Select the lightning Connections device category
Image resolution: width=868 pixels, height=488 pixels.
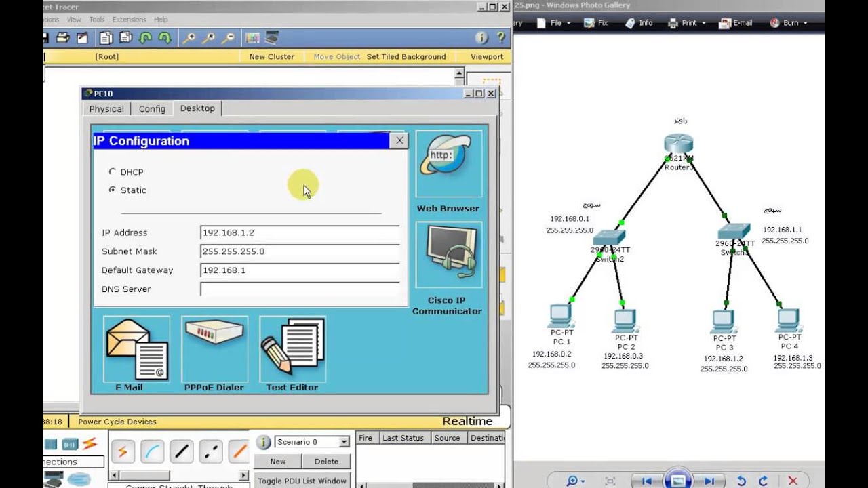90,444
